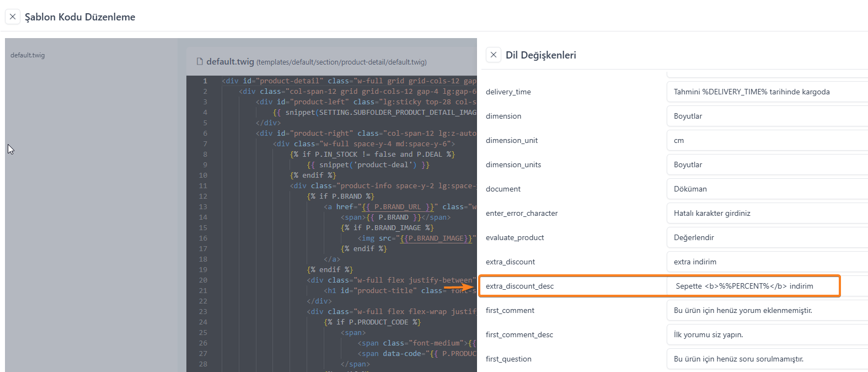Edit the document field showing Döküman

point(767,189)
